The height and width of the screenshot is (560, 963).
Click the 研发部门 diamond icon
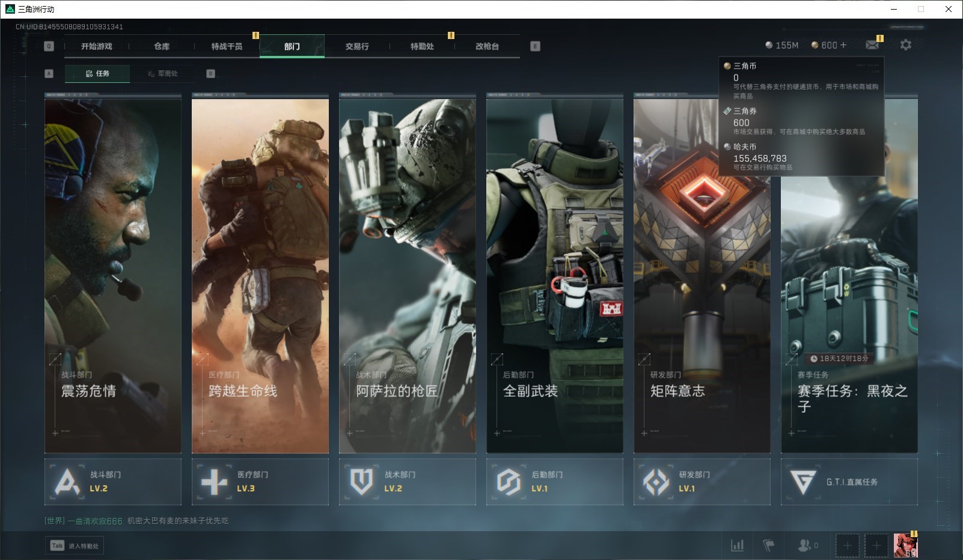[x=656, y=482]
